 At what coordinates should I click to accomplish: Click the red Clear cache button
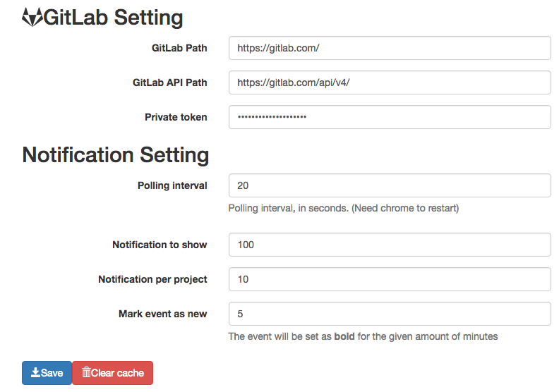[113, 373]
